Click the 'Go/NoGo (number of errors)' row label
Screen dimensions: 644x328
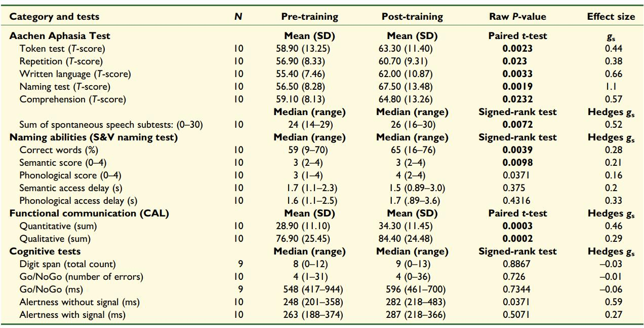tap(81, 277)
